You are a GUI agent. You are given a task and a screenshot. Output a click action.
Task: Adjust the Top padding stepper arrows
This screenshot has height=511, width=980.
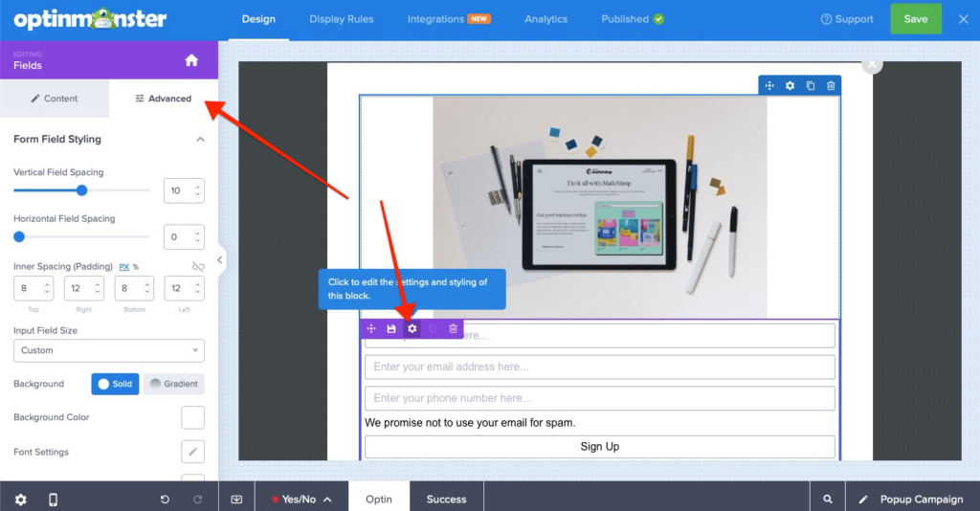coord(47,288)
